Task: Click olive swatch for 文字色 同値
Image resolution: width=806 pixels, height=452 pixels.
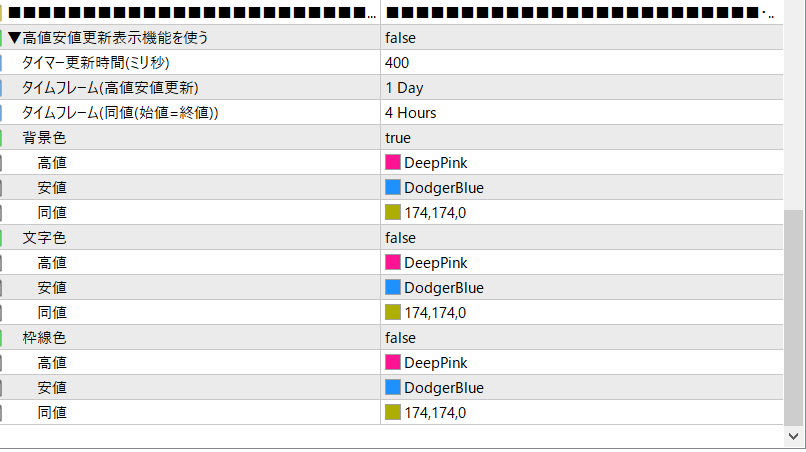Action: pos(393,313)
